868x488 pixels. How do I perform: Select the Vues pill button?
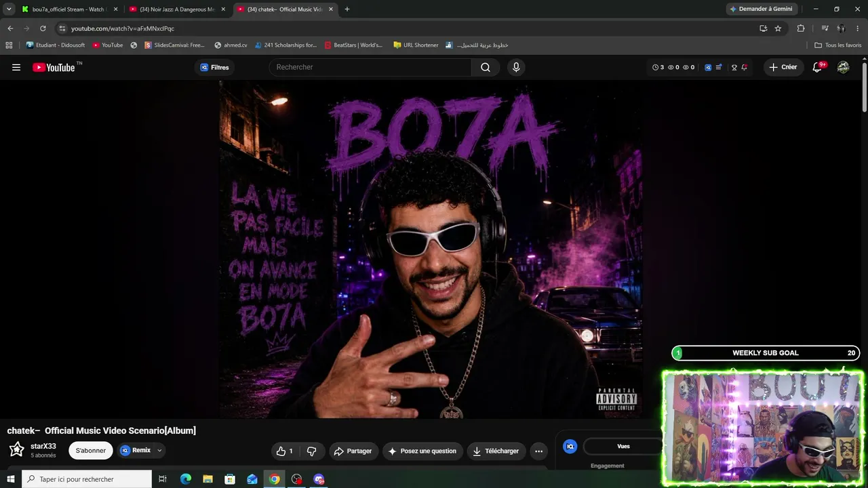623,446
